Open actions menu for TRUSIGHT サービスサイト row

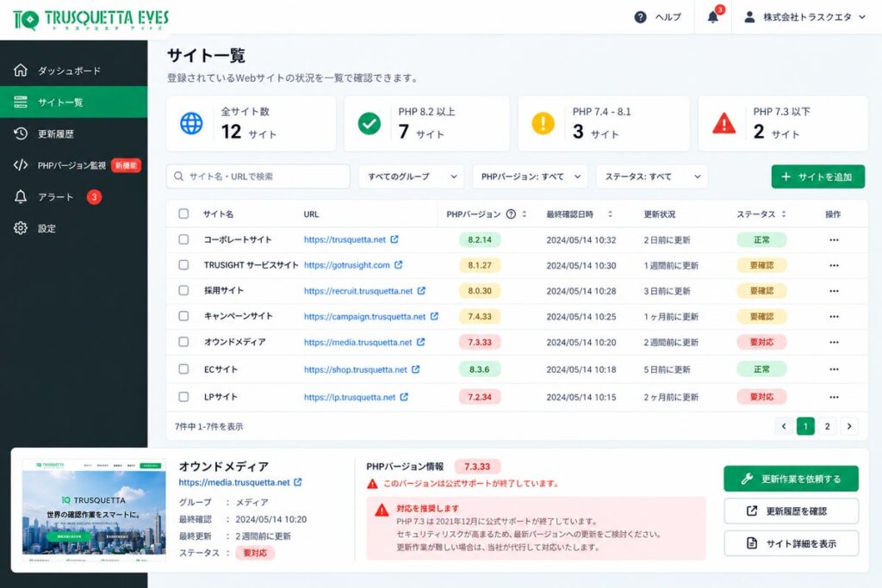click(834, 265)
